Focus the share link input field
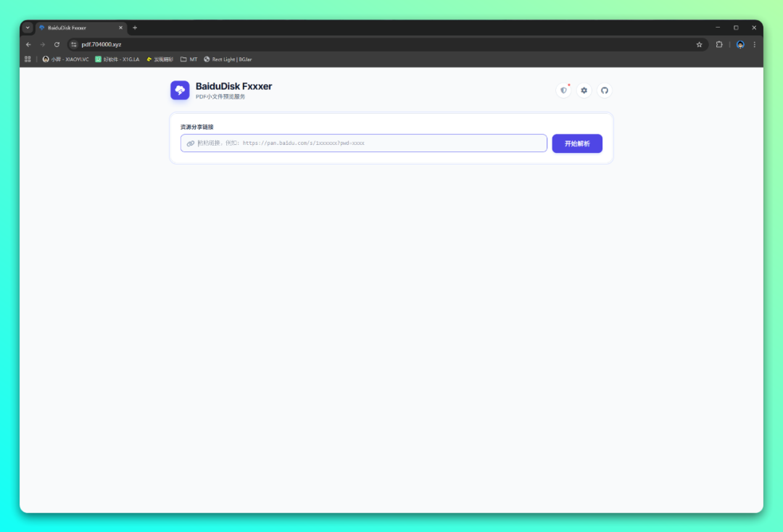Viewport: 783px width, 532px height. pyautogui.click(x=370, y=144)
